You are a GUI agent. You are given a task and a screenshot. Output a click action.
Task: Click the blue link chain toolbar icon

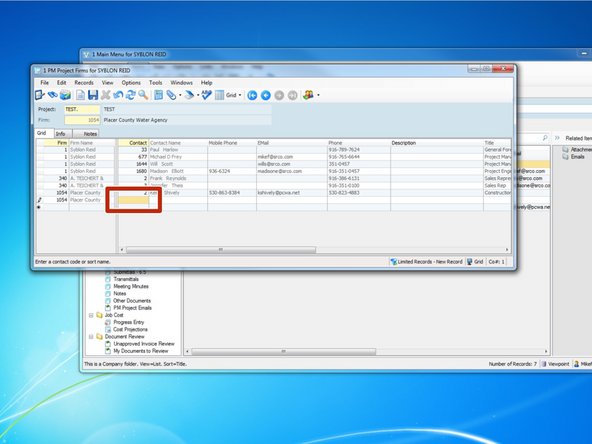click(52, 95)
